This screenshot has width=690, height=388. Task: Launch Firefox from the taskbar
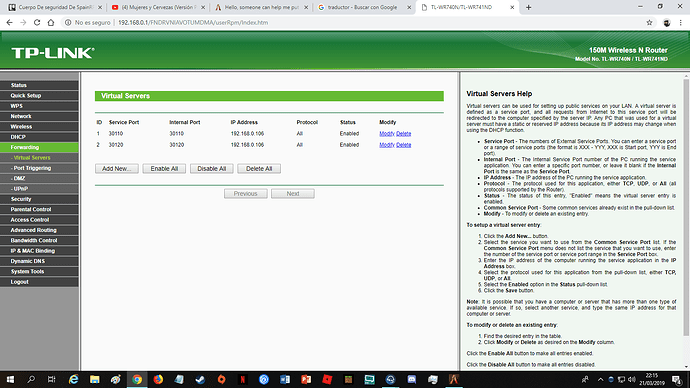click(158, 379)
